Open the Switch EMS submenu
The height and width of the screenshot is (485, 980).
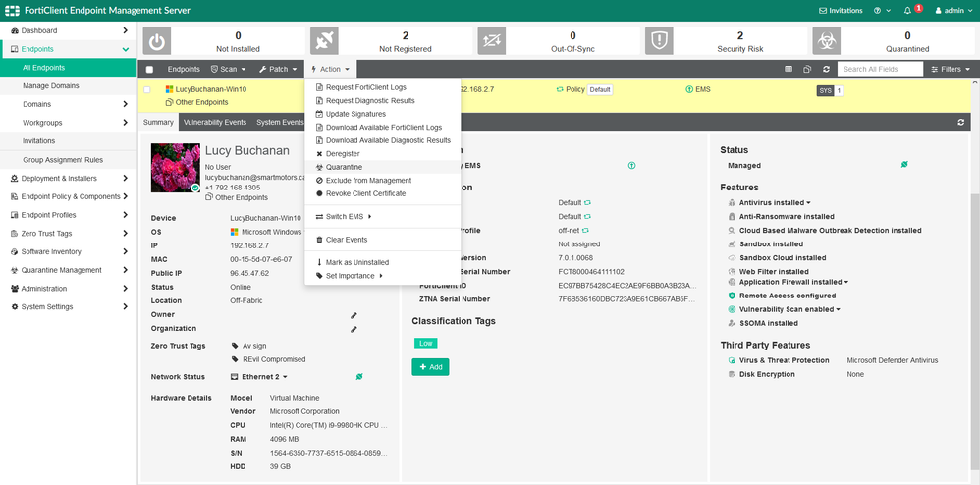[383, 217]
